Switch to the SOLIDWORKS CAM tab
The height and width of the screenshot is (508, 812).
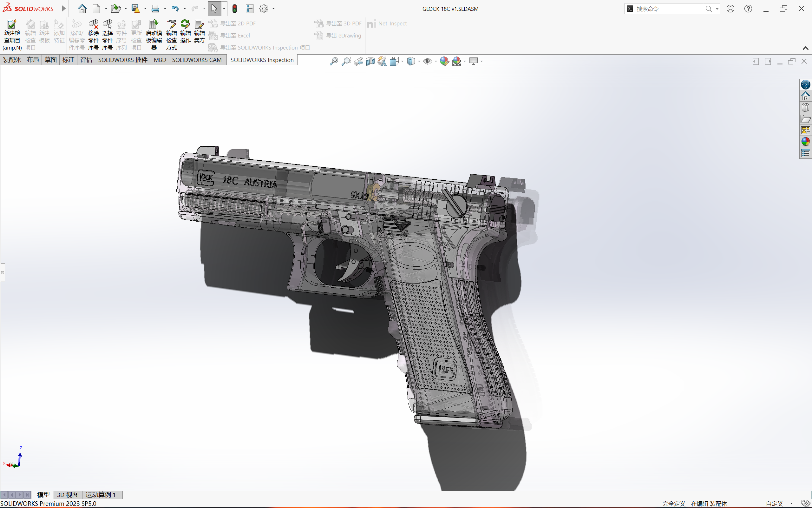tap(197, 60)
